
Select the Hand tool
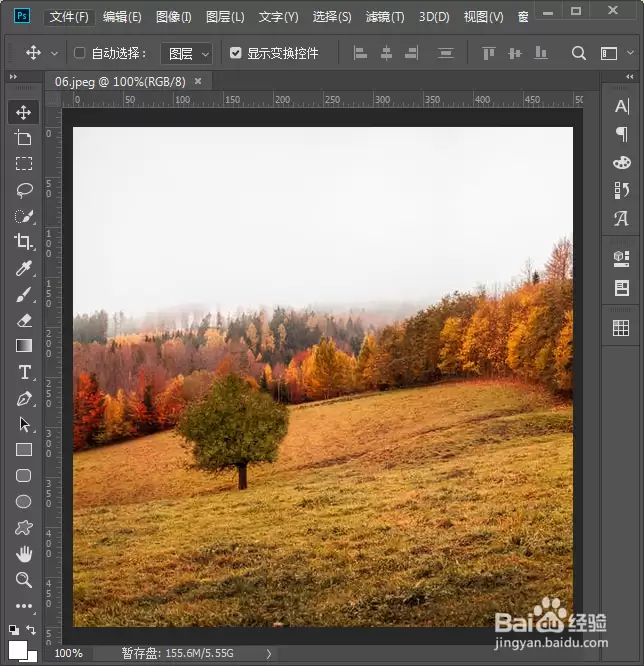coord(24,554)
